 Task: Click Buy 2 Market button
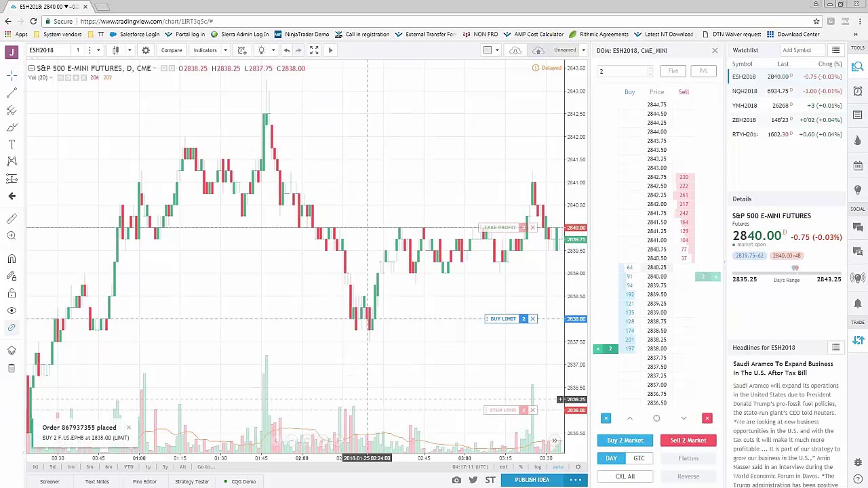pyautogui.click(x=625, y=441)
